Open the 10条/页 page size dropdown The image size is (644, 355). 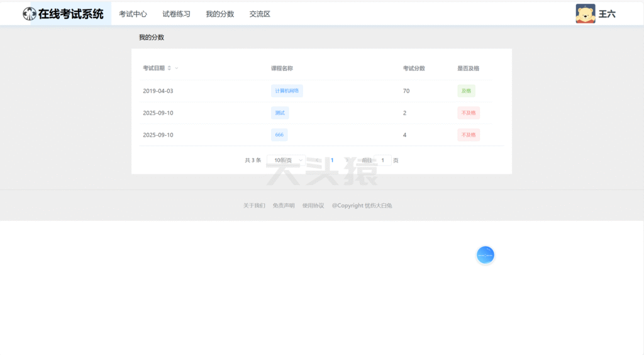coord(286,161)
